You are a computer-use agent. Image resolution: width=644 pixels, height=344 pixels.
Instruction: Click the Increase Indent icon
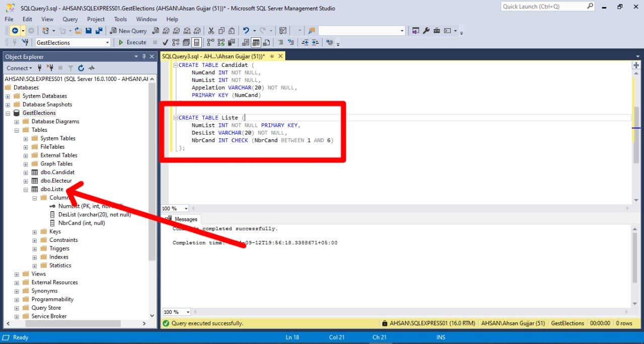[x=315, y=42]
